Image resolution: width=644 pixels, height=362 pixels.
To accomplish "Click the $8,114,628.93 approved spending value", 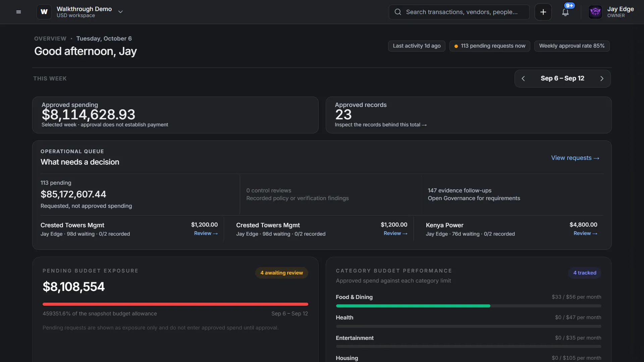I will tap(89, 115).
